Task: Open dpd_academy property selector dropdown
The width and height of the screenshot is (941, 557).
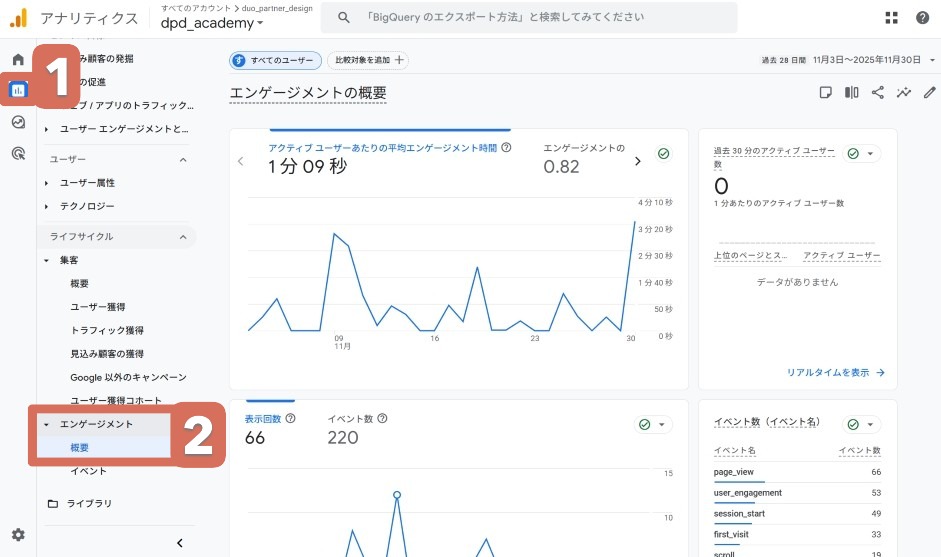Action: pos(212,24)
